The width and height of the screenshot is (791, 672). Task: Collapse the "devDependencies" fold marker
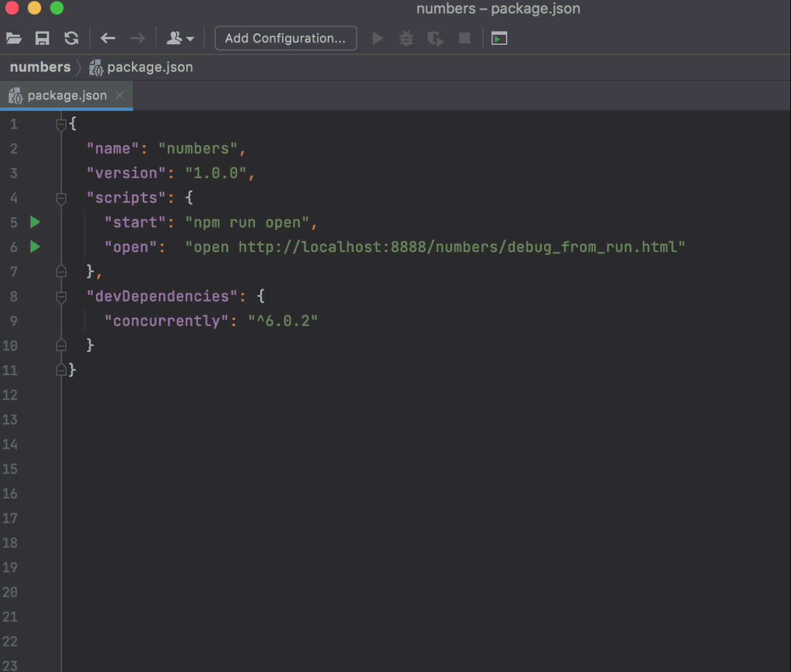61,297
